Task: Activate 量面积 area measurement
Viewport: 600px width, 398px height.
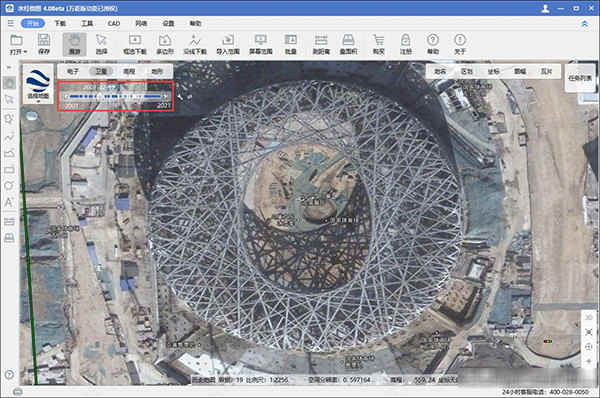Action: click(x=348, y=44)
